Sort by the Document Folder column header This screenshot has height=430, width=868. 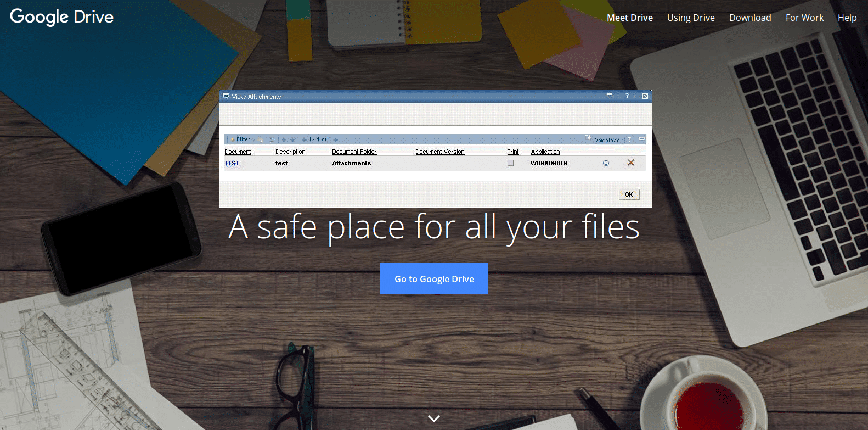click(x=354, y=152)
